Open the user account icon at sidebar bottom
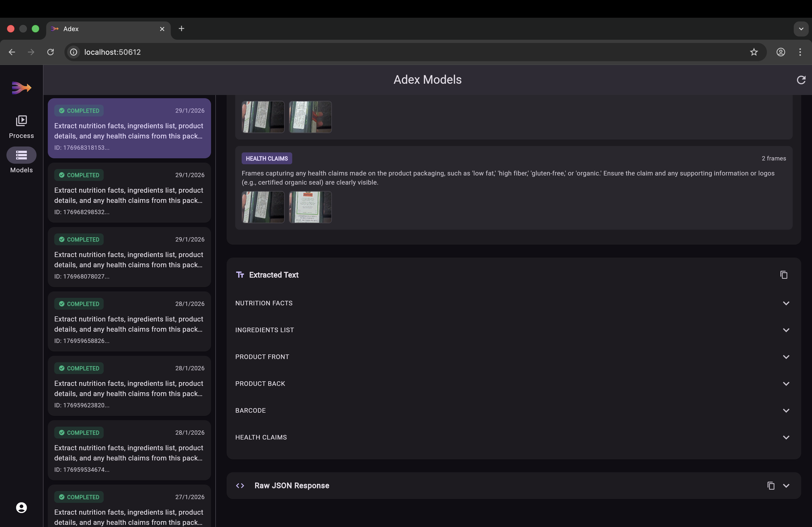The image size is (812, 527). pyautogui.click(x=21, y=507)
